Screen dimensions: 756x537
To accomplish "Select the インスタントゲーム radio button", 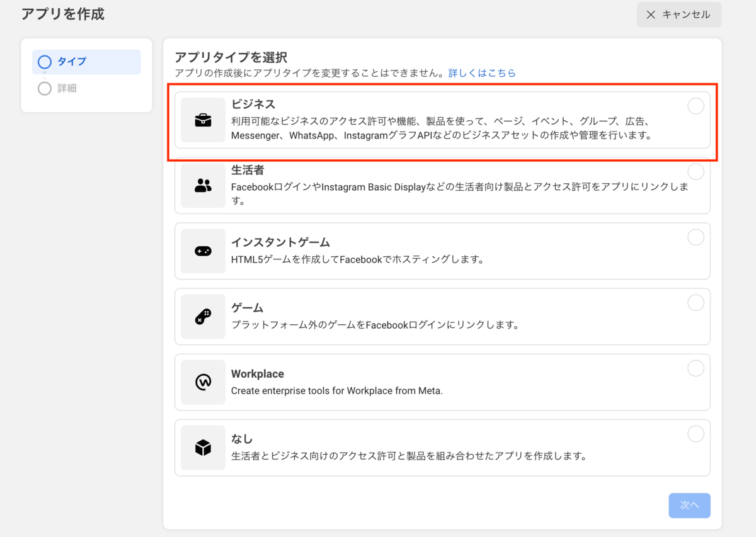I will [696, 237].
